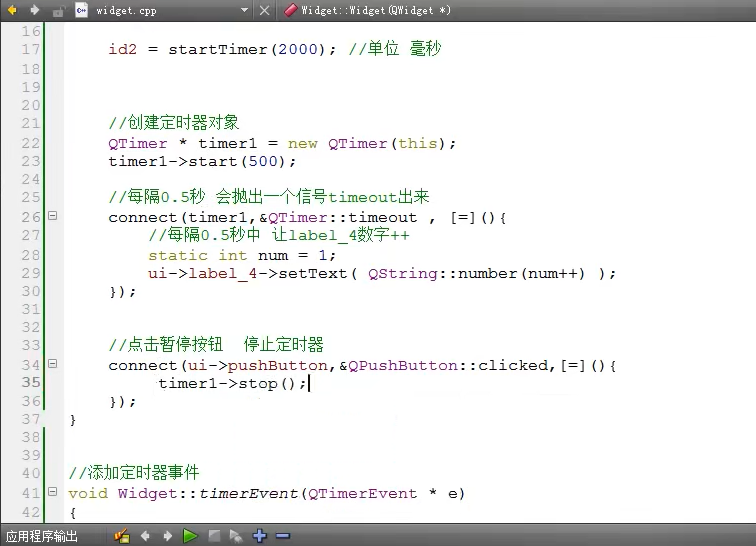
Task: Toggle the file lock icon
Action: click(58, 11)
